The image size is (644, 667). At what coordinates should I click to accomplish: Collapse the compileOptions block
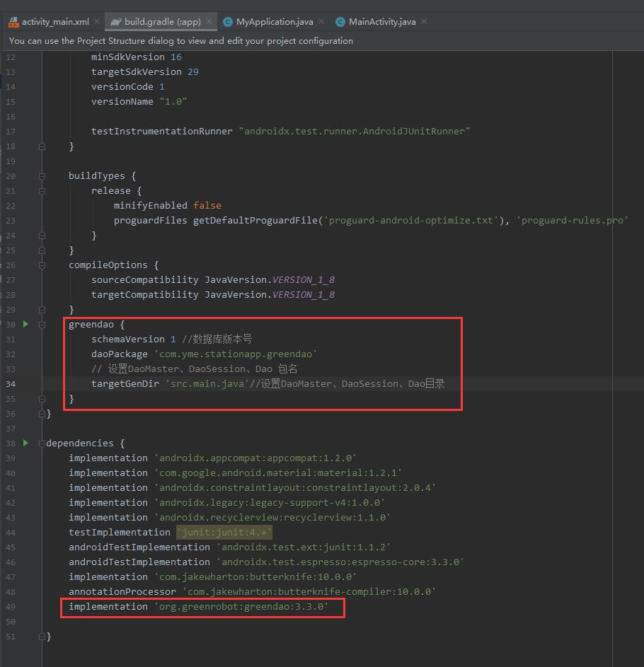point(41,265)
